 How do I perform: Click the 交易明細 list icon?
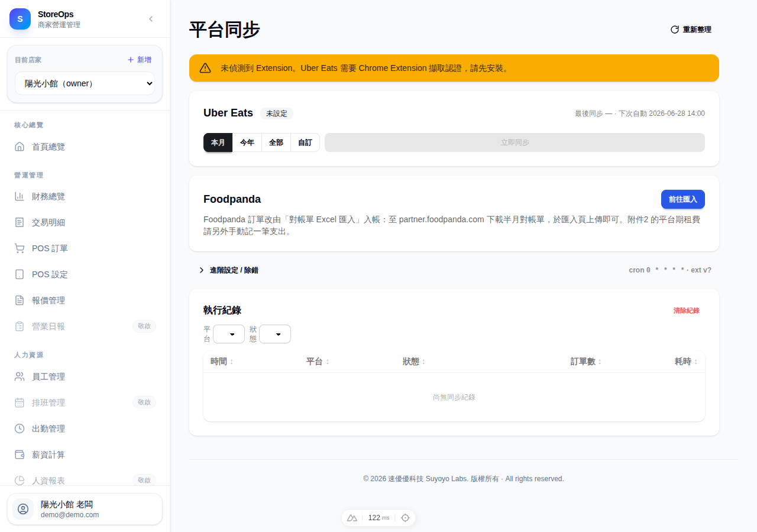coord(20,222)
